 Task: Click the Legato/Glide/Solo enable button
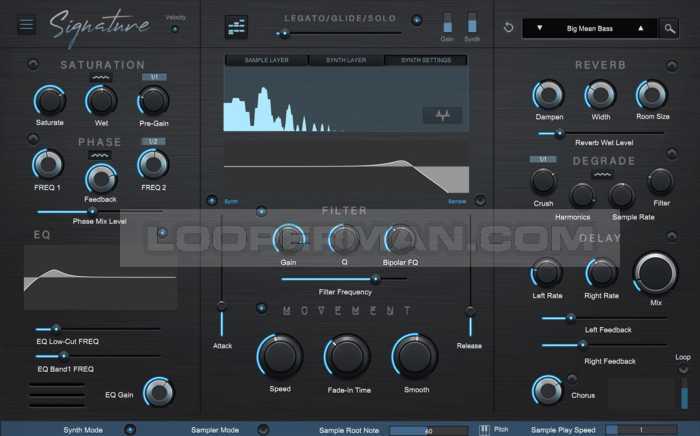point(417,19)
